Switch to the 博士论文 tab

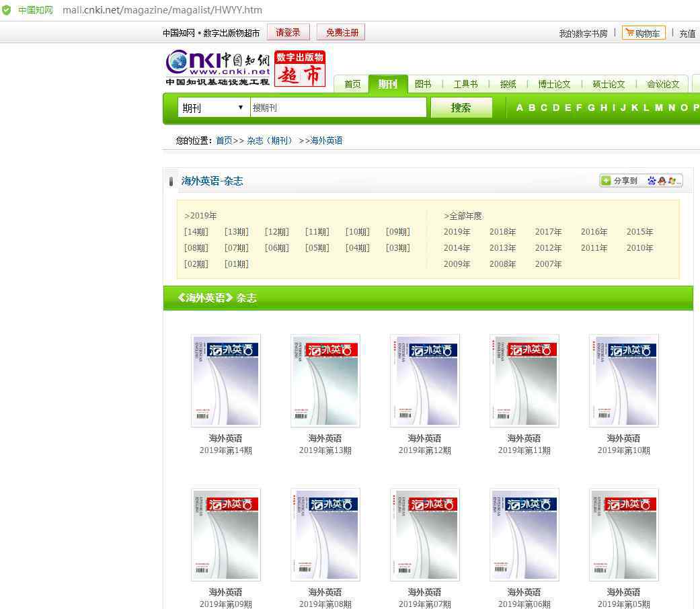554,84
